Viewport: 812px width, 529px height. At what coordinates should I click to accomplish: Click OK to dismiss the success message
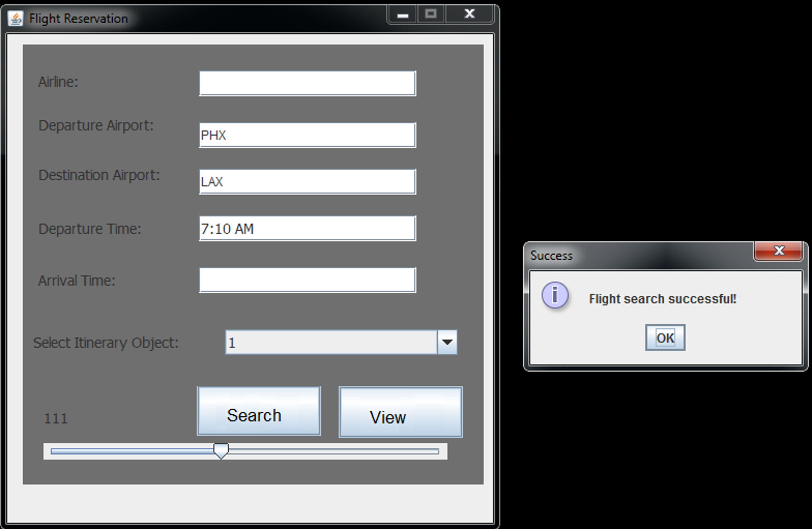664,337
